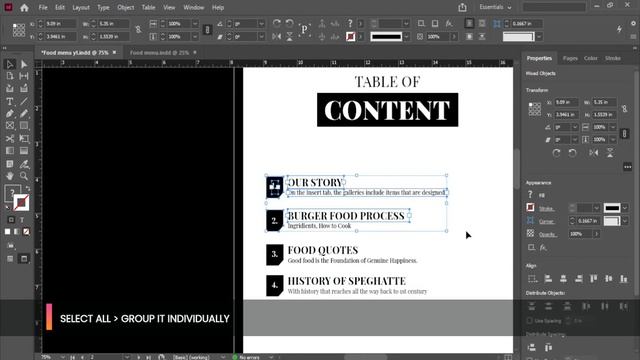The image size is (640, 360).
Task: Open the Window menu
Action: pos(193,7)
